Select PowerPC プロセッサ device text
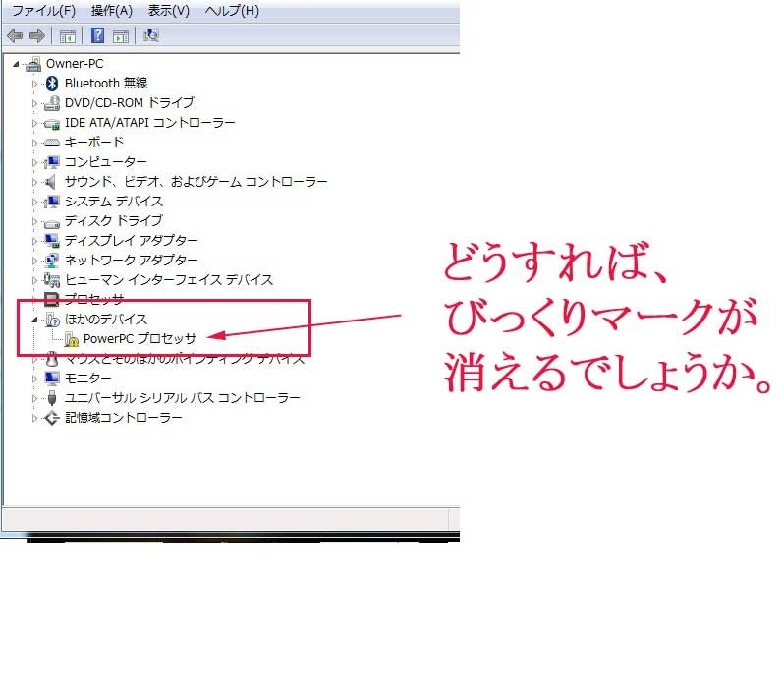This screenshot has height=700, width=784. coord(140,339)
